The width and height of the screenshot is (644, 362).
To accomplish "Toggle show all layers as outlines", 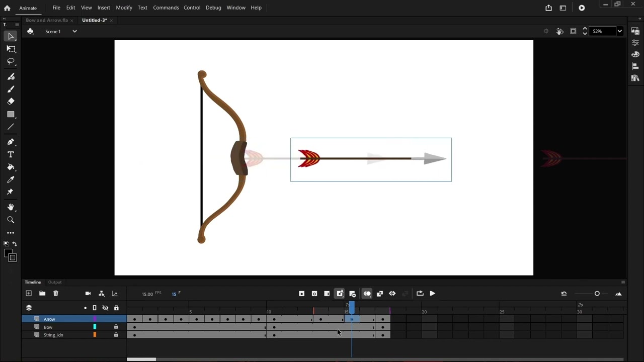I will pos(95,308).
